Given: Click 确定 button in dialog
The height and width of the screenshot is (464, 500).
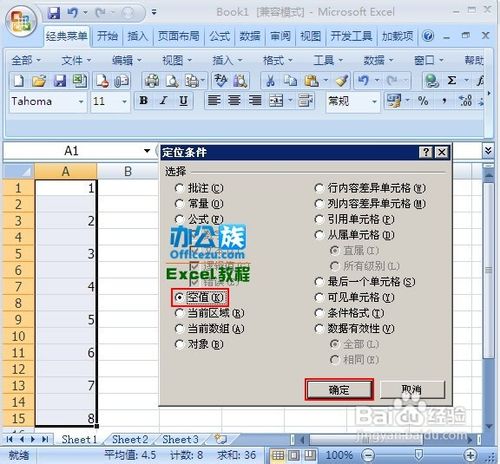Looking at the screenshot, I should pyautogui.click(x=339, y=389).
